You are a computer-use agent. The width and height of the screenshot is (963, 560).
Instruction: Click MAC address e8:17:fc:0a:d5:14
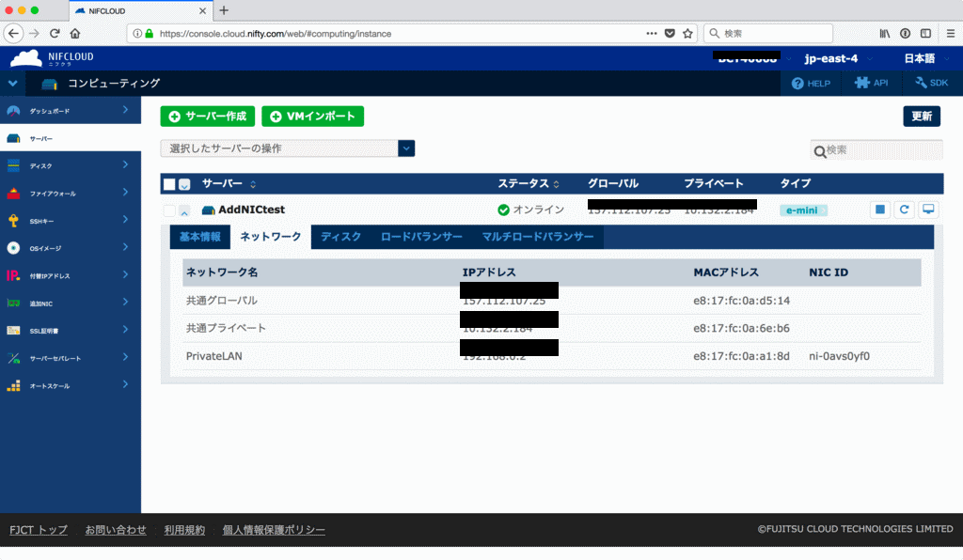741,301
